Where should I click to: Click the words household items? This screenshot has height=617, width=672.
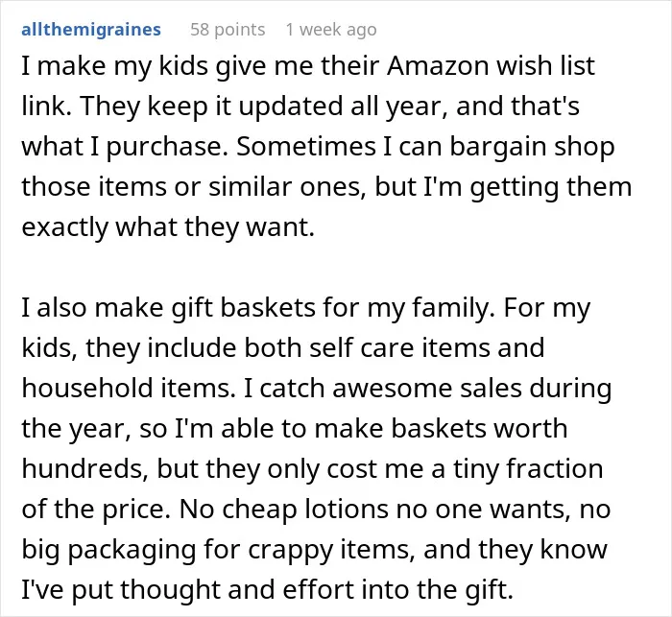click(x=128, y=388)
